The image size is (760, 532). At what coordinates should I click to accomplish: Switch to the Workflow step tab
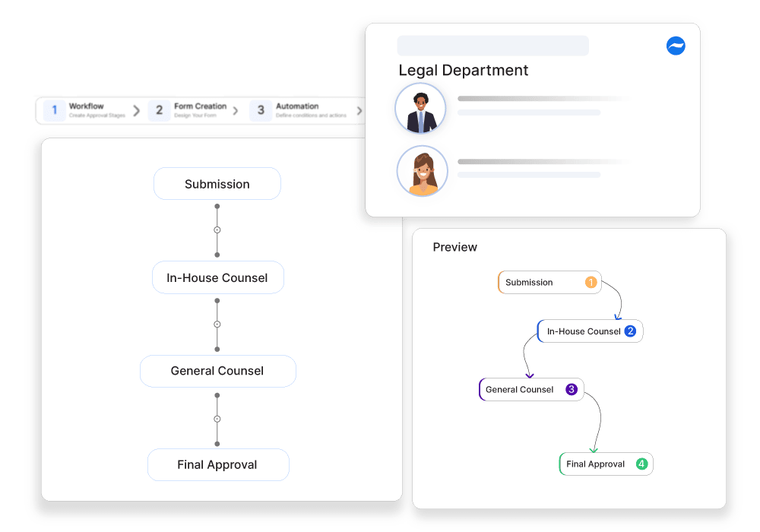tap(87, 106)
